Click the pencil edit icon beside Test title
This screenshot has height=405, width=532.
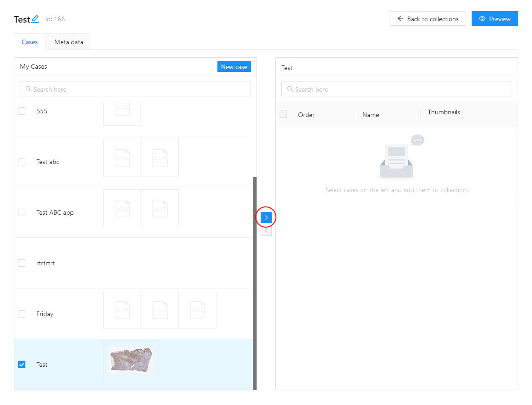[x=35, y=19]
